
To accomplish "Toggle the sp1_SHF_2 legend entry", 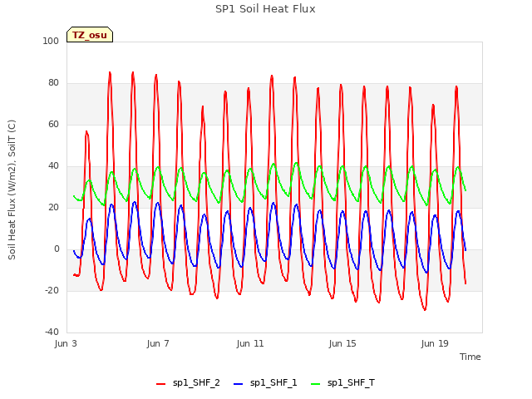I will pos(188,383).
